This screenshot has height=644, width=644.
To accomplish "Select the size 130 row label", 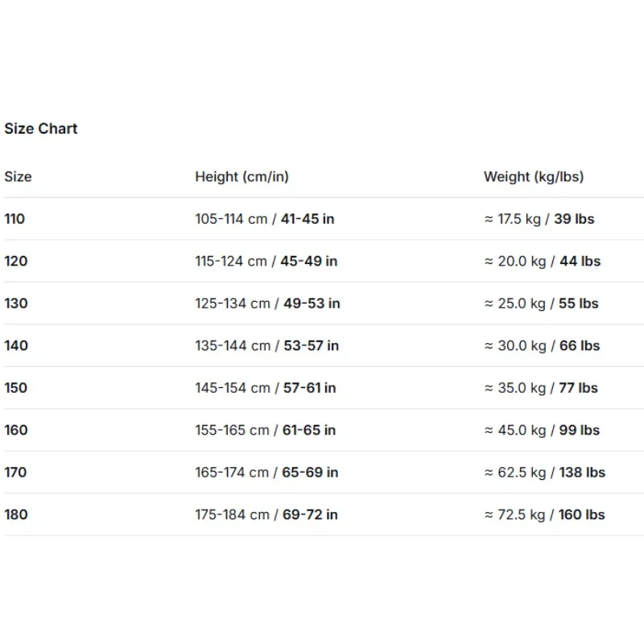I will tap(16, 303).
